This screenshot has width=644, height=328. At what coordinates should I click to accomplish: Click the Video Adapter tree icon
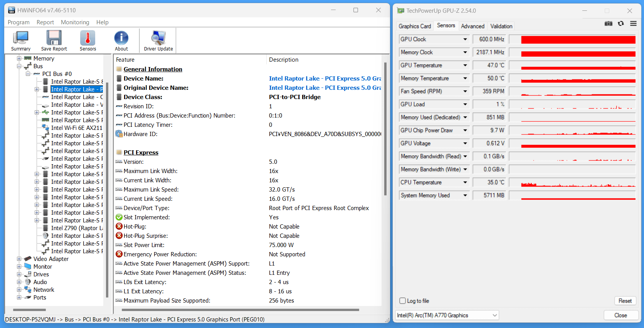28,259
